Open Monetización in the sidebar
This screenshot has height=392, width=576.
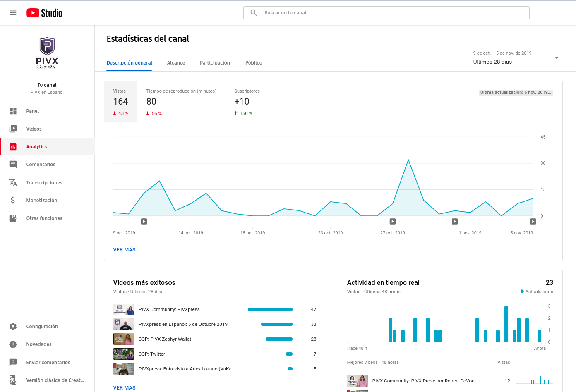pos(47,200)
